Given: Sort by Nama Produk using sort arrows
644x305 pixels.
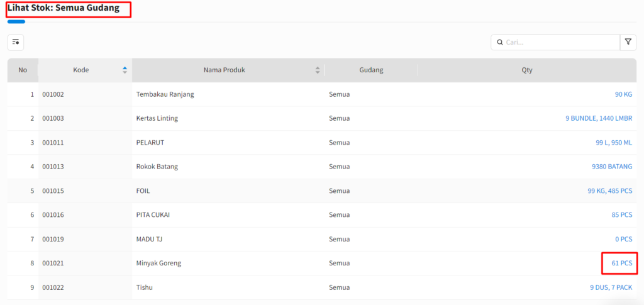Looking at the screenshot, I should tap(318, 70).
